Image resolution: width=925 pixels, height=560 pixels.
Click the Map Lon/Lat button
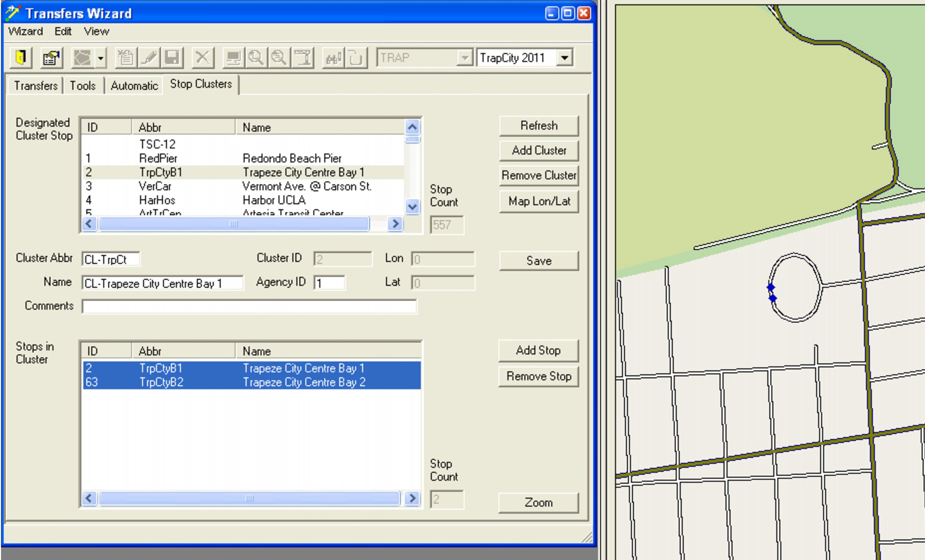point(539,201)
